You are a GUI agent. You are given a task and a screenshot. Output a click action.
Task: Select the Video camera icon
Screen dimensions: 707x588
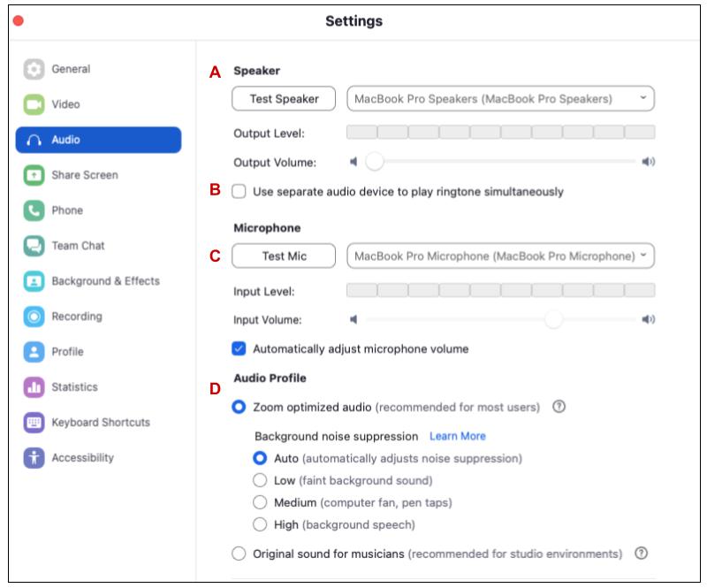[x=34, y=104]
